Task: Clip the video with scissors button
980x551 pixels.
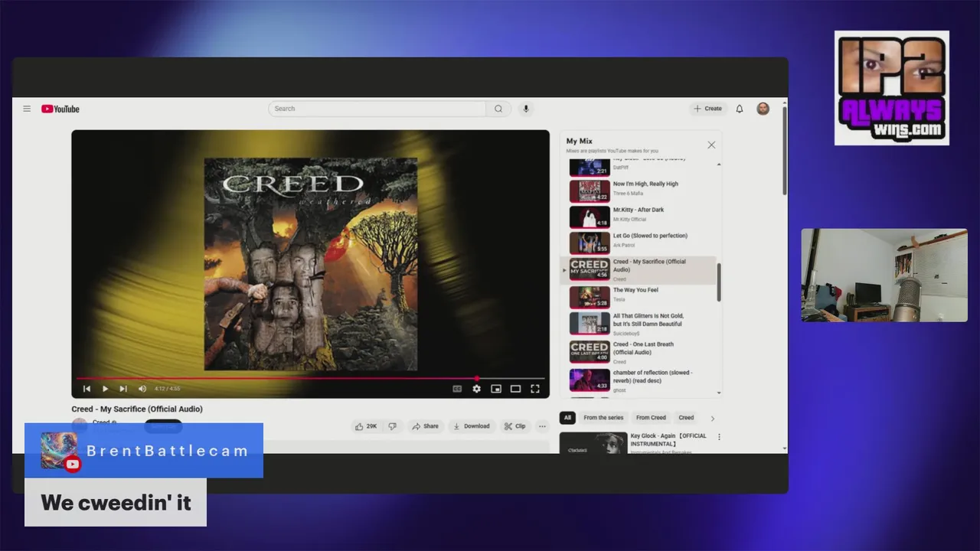Action: point(515,426)
